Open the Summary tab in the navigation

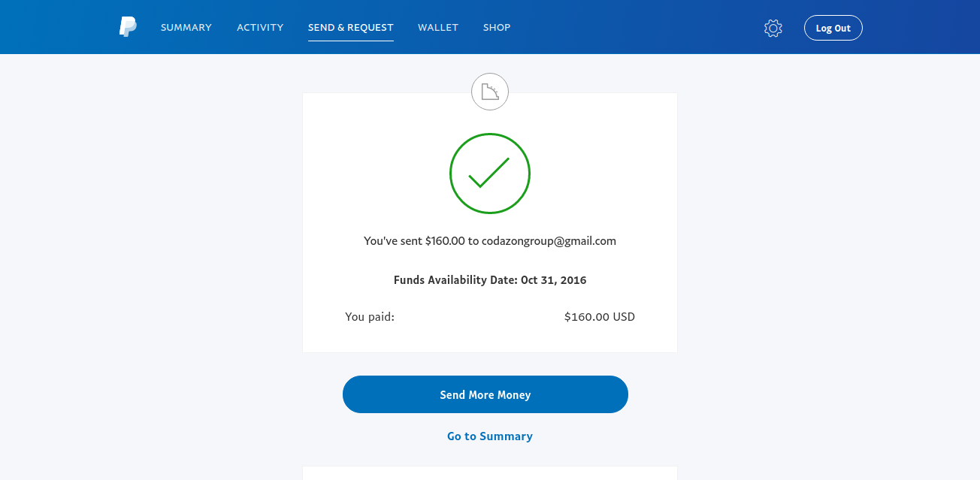[186, 28]
